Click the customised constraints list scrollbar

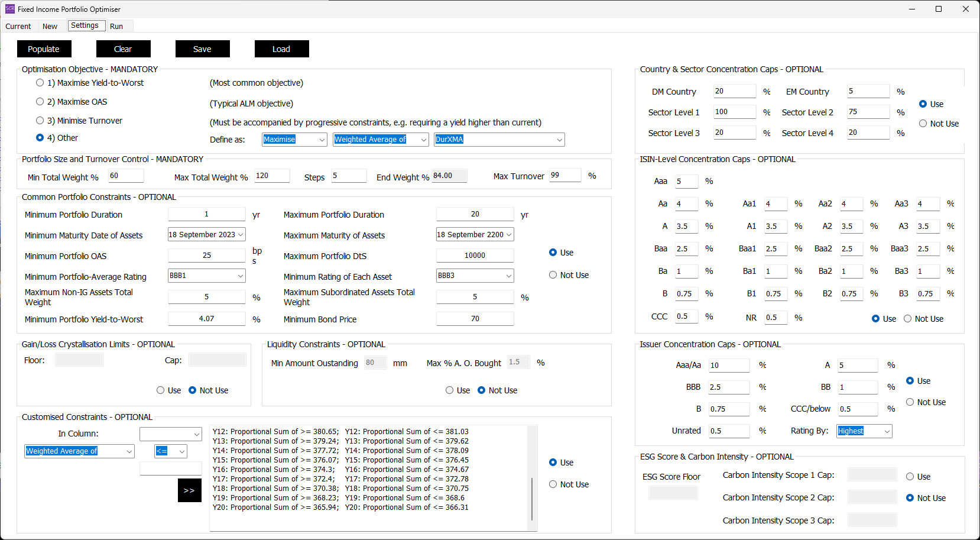pyautogui.click(x=532, y=498)
